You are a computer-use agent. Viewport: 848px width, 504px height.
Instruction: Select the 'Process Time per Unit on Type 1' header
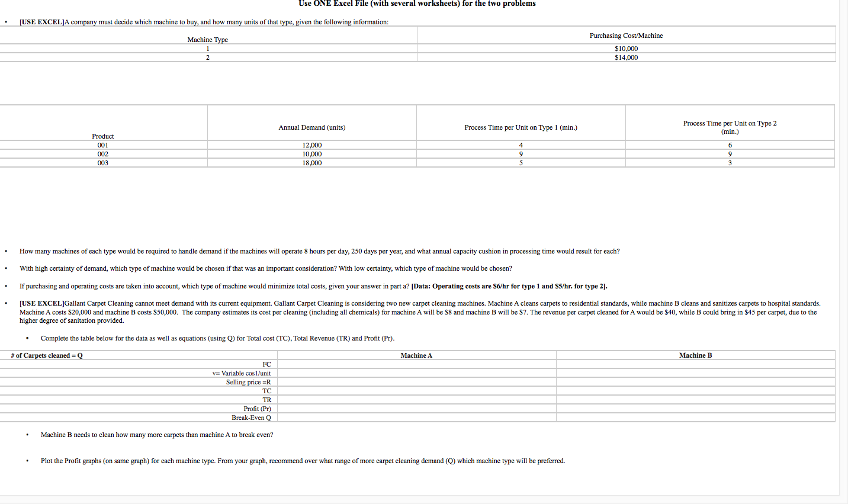pos(521,127)
